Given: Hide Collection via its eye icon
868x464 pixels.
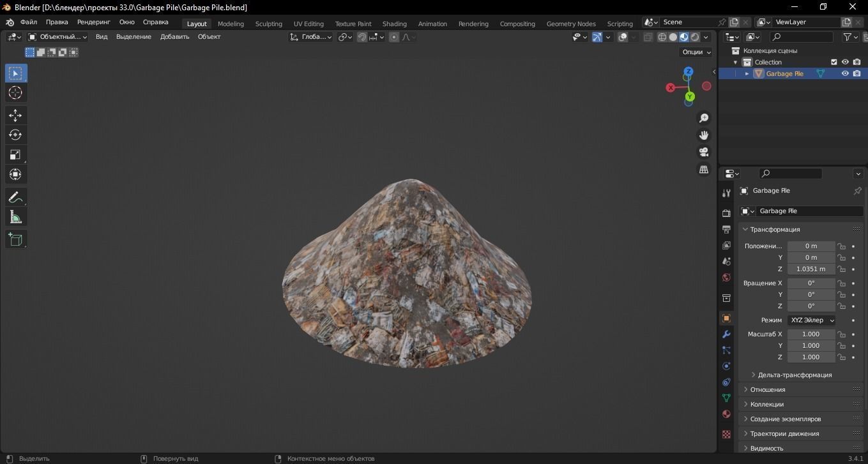Looking at the screenshot, I should pyautogui.click(x=845, y=62).
